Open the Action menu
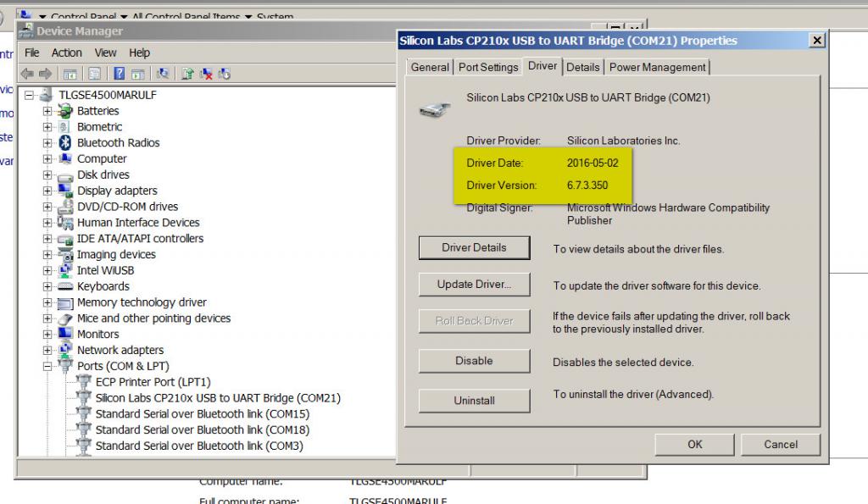The image size is (868, 504). pos(66,53)
